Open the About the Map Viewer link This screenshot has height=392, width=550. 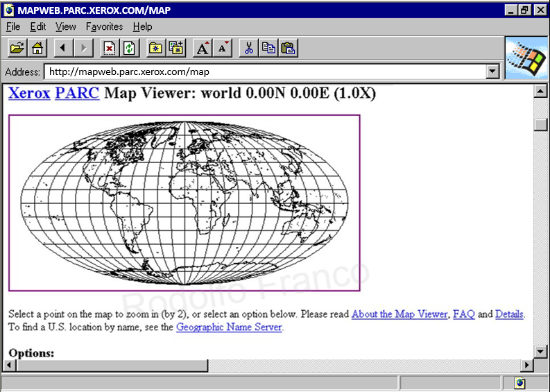click(x=399, y=314)
